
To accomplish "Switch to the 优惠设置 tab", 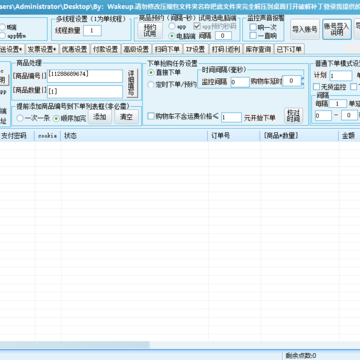I will pyautogui.click(x=74, y=49).
